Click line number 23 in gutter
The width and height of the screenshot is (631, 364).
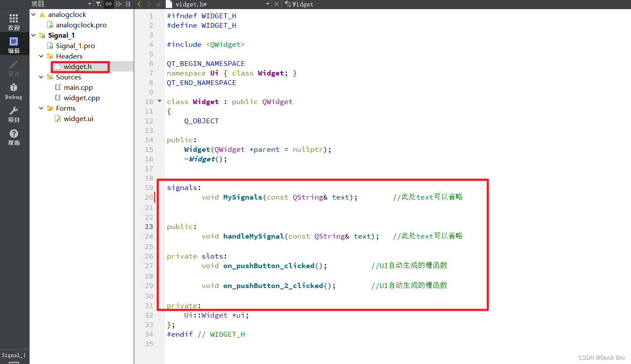[149, 226]
